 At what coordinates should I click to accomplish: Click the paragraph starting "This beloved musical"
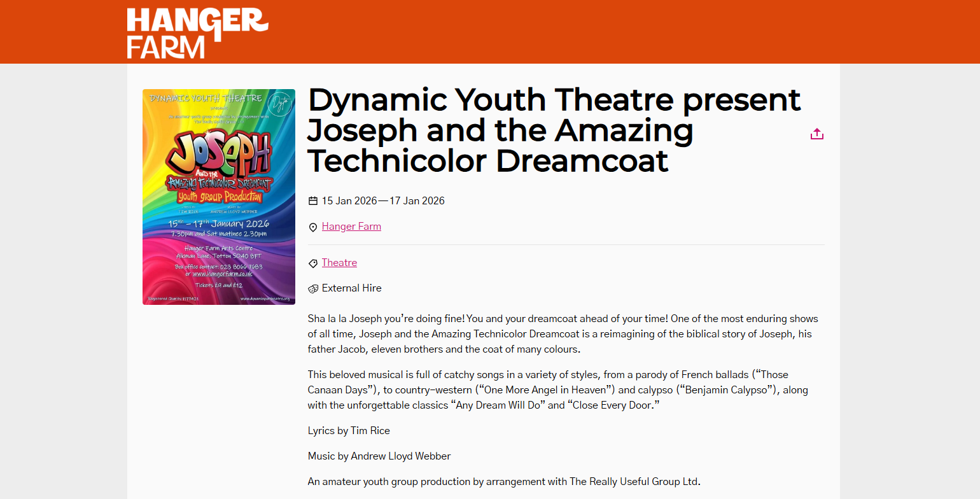pyautogui.click(x=557, y=390)
